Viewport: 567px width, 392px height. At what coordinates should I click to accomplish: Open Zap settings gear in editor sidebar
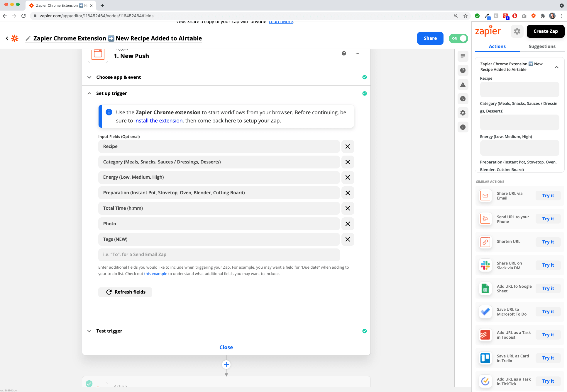(x=463, y=113)
